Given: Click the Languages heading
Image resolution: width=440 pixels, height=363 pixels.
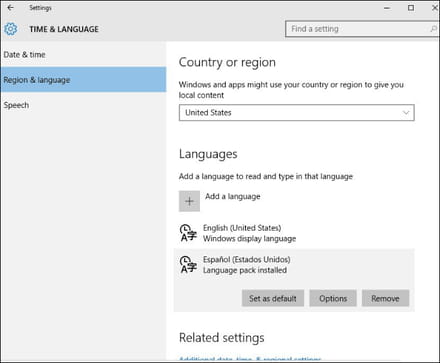Looking at the screenshot, I should (x=208, y=154).
